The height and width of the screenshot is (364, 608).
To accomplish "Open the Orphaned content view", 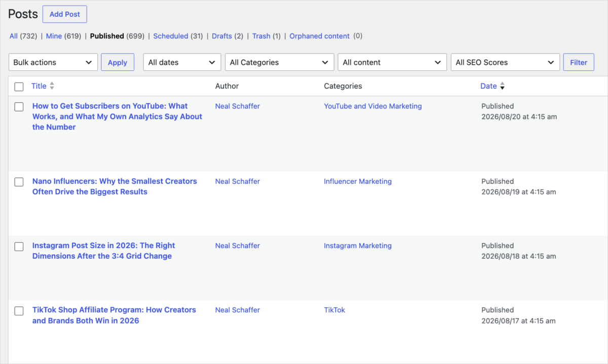I will 320,36.
